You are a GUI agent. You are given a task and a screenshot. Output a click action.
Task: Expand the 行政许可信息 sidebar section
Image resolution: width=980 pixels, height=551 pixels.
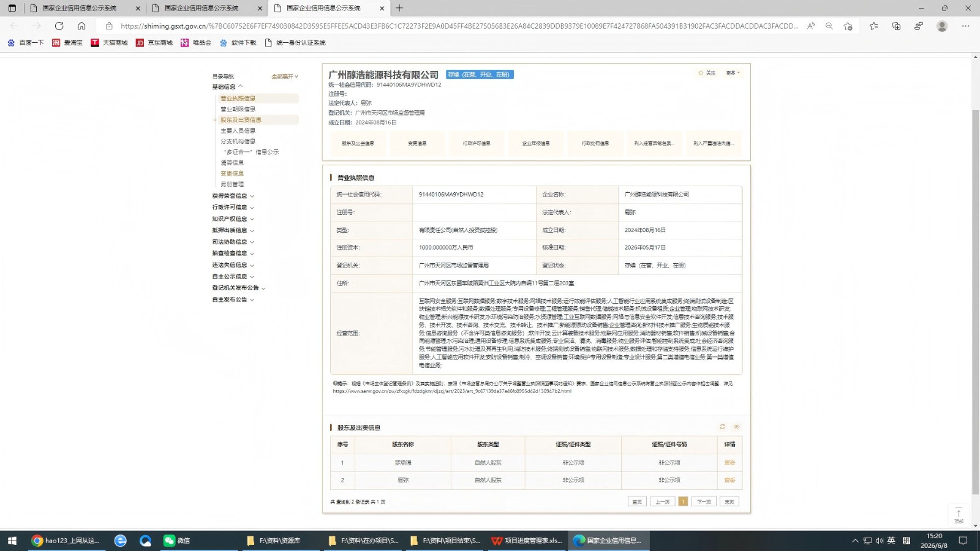(233, 208)
